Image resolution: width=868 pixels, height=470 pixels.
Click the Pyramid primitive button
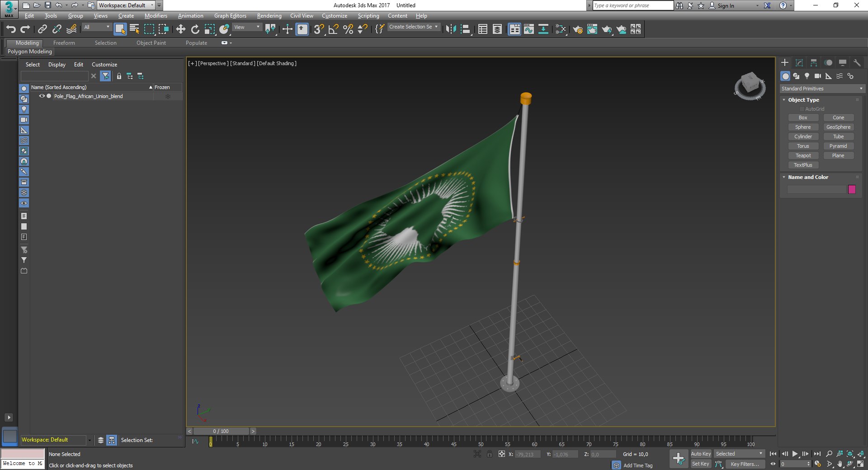tap(838, 146)
